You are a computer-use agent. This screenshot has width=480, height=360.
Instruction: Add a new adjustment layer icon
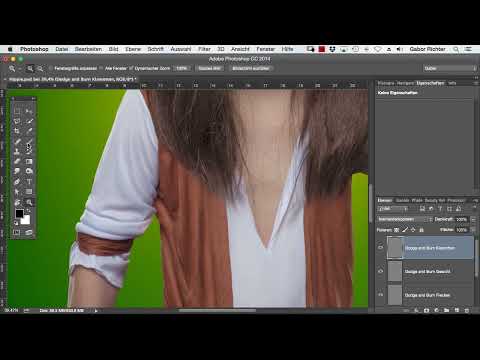coord(437,310)
